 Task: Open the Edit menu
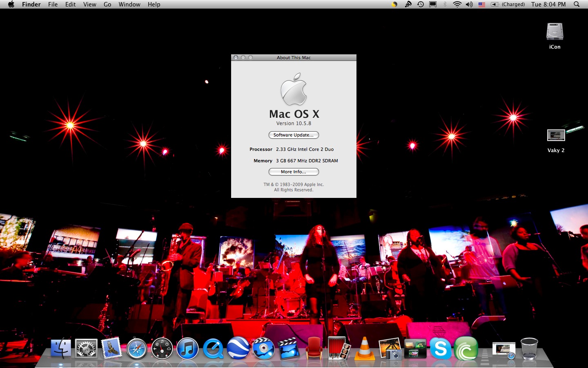pyautogui.click(x=71, y=4)
